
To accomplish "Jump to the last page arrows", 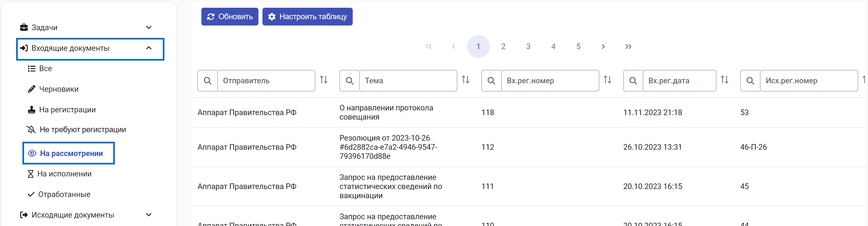I will (x=628, y=47).
